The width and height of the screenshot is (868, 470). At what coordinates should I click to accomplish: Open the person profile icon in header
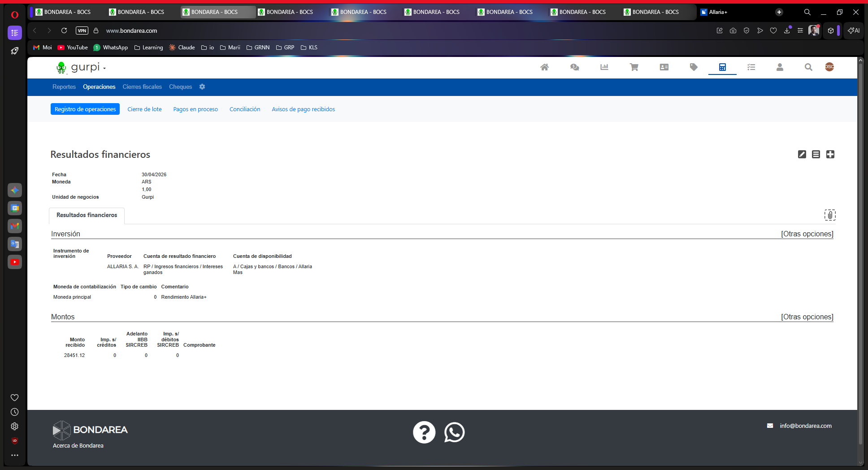[780, 67]
